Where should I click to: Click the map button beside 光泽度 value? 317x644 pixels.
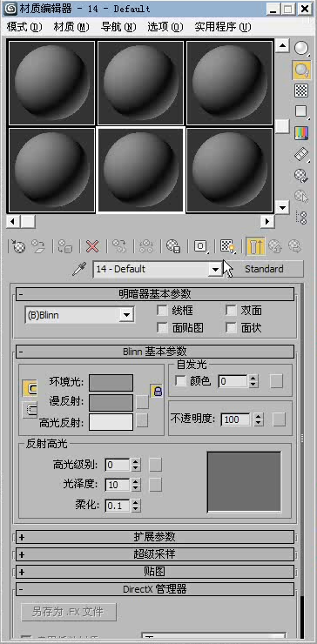click(x=155, y=485)
